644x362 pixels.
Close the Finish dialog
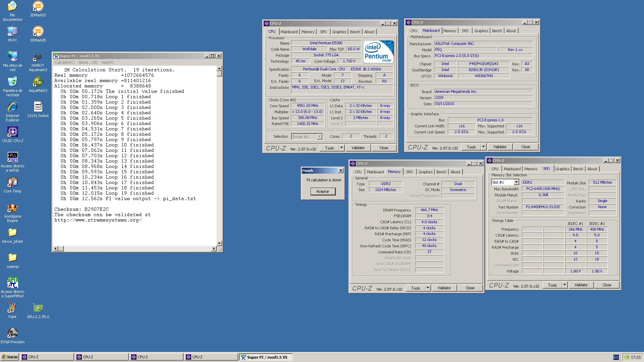point(340,171)
